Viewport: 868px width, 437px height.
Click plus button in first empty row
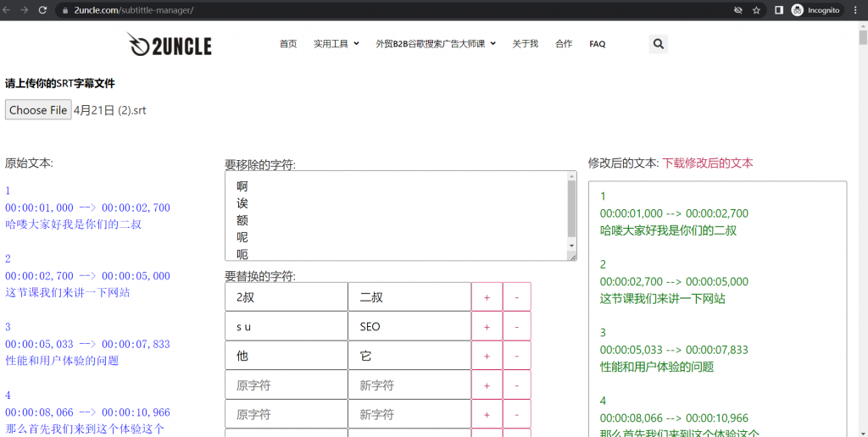(x=487, y=385)
